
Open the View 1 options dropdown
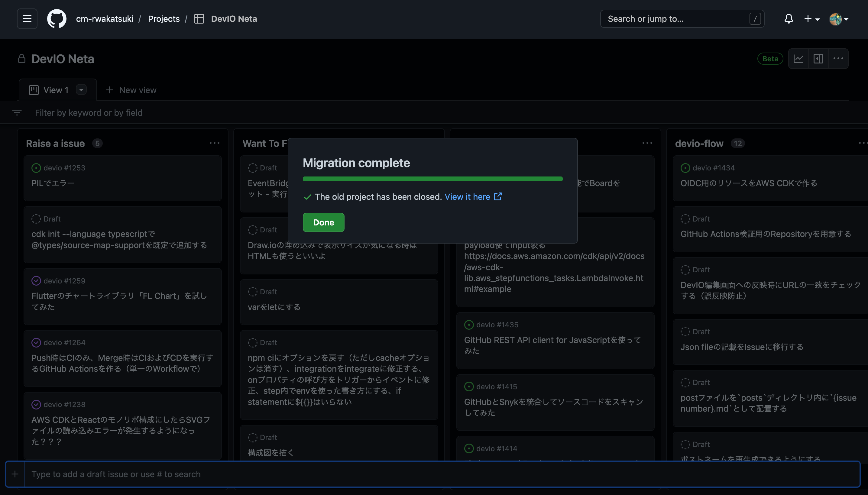81,90
